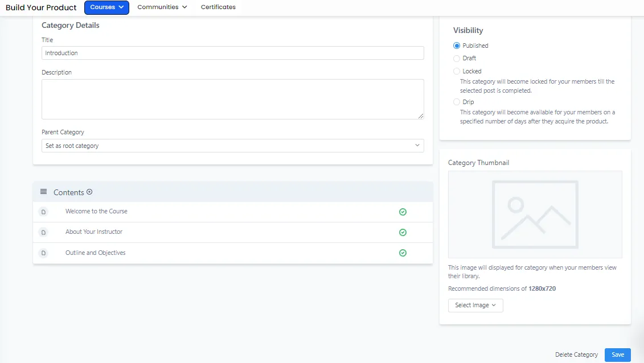The image size is (644, 363).
Task: Click the document icon for Outline and Objectives
Action: (43, 253)
